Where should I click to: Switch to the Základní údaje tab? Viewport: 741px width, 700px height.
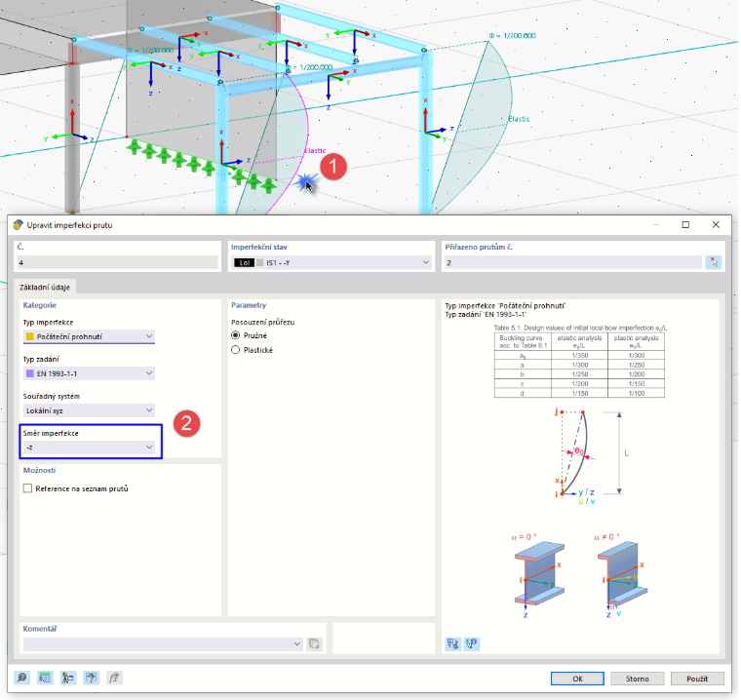(x=45, y=287)
